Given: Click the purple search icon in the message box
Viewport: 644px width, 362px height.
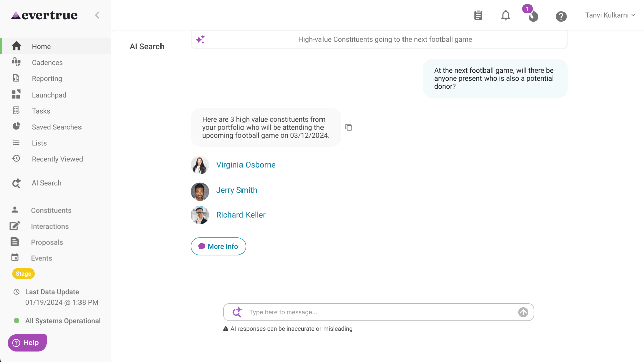Looking at the screenshot, I should 237,312.
